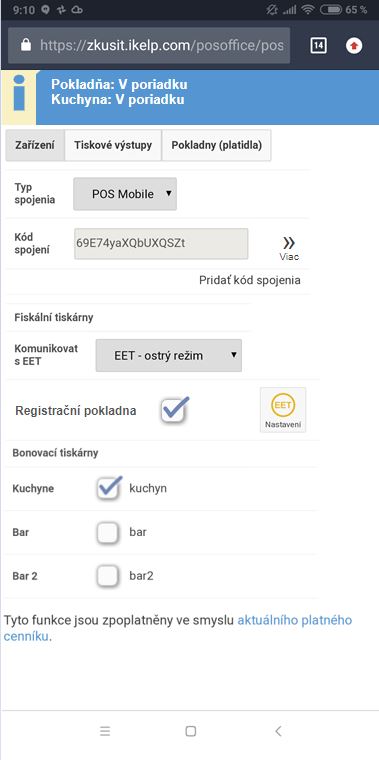Uncheck the Registrační pokladna checkbox
Viewport: 379px width, 760px height.
click(x=174, y=411)
